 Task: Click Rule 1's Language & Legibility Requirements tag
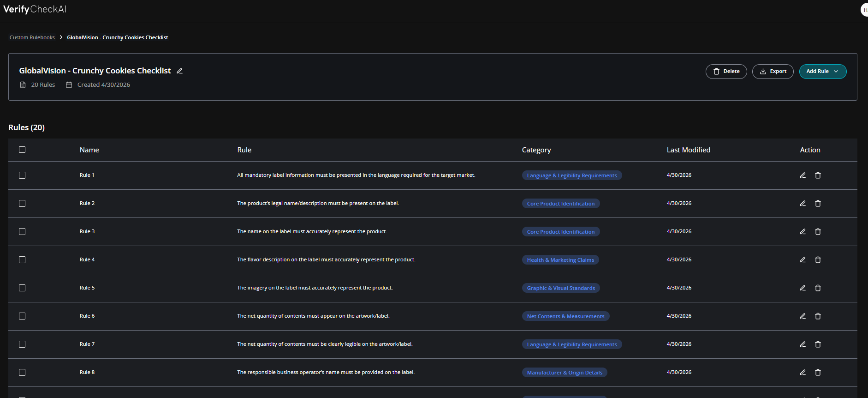point(572,175)
